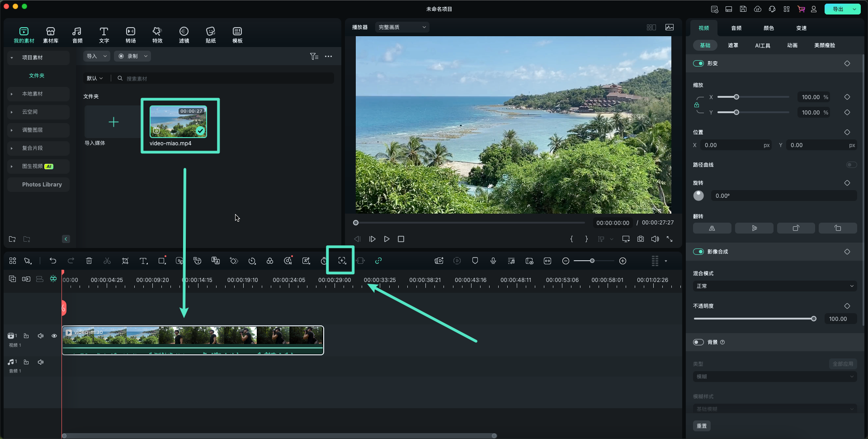Viewport: 868px width, 439px height.
Task: Open the 素材库 stock media tab
Action: 51,35
